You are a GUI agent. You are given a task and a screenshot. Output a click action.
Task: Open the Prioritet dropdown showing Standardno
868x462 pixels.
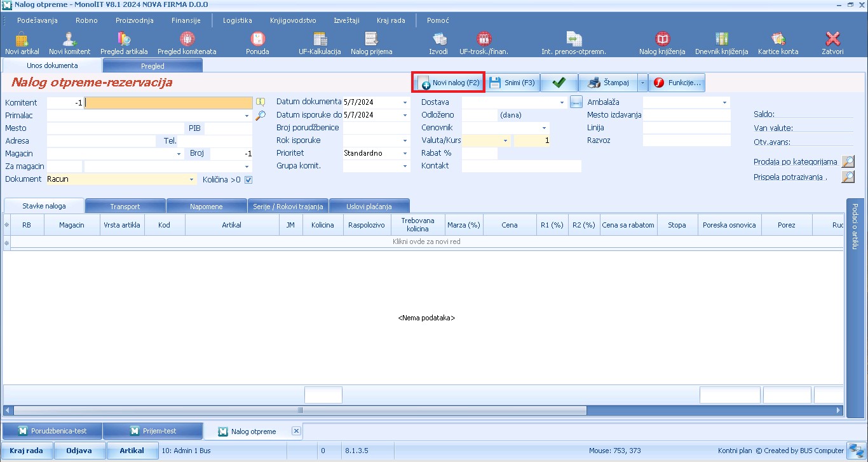405,153
